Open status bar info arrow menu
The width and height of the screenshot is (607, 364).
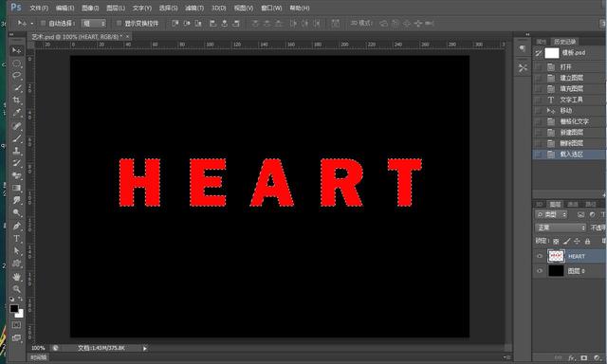tap(145, 349)
